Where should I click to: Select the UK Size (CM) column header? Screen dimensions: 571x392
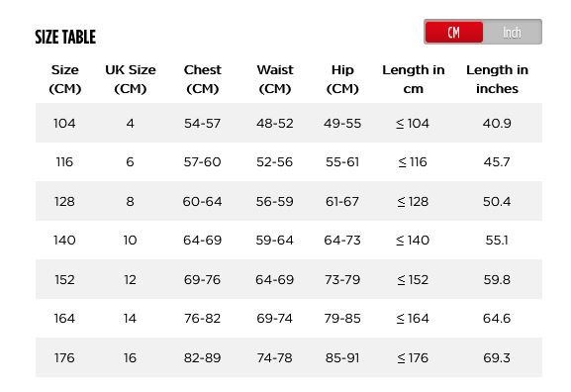tap(131, 79)
